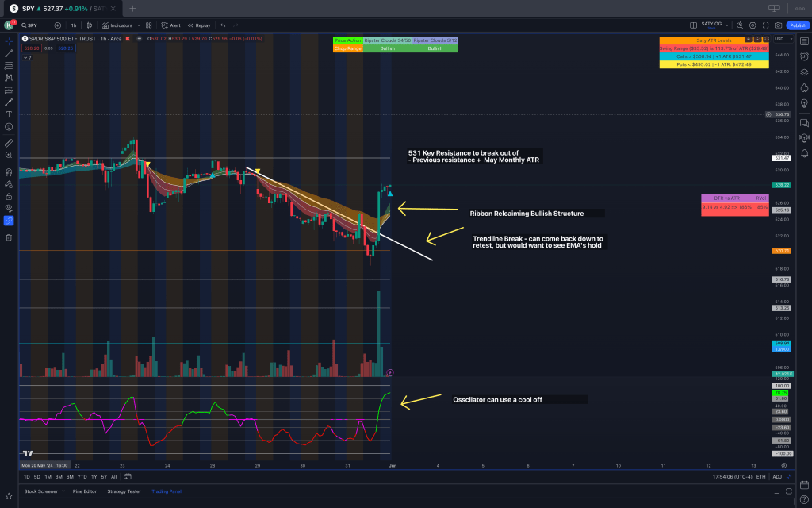
Task: Toggle ADJ adjusted data setting
Action: point(777,477)
